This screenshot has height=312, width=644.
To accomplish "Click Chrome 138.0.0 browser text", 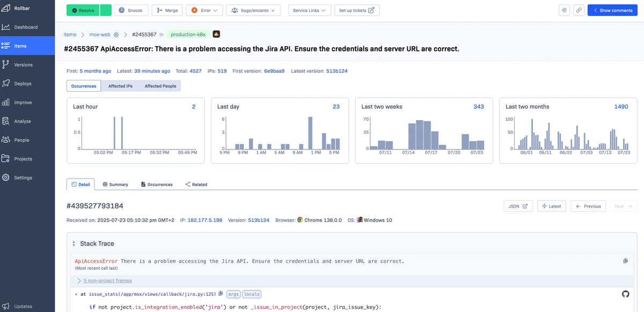I will (323, 220).
